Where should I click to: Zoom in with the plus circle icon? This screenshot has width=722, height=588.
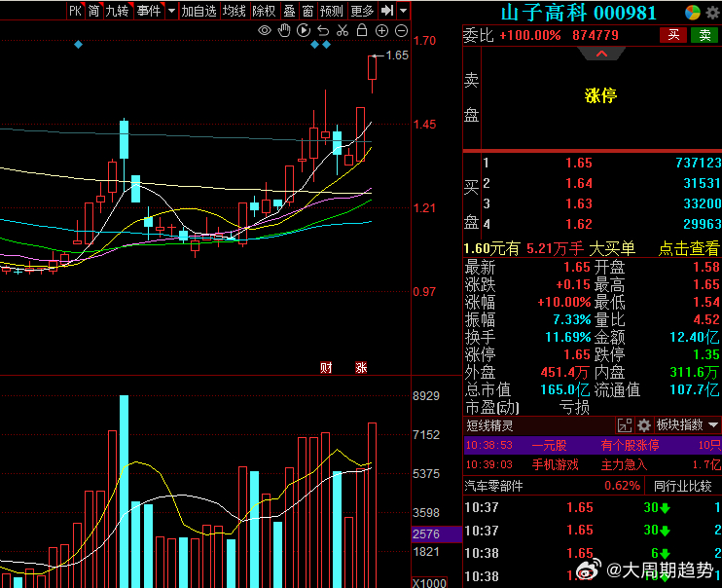coord(381,31)
